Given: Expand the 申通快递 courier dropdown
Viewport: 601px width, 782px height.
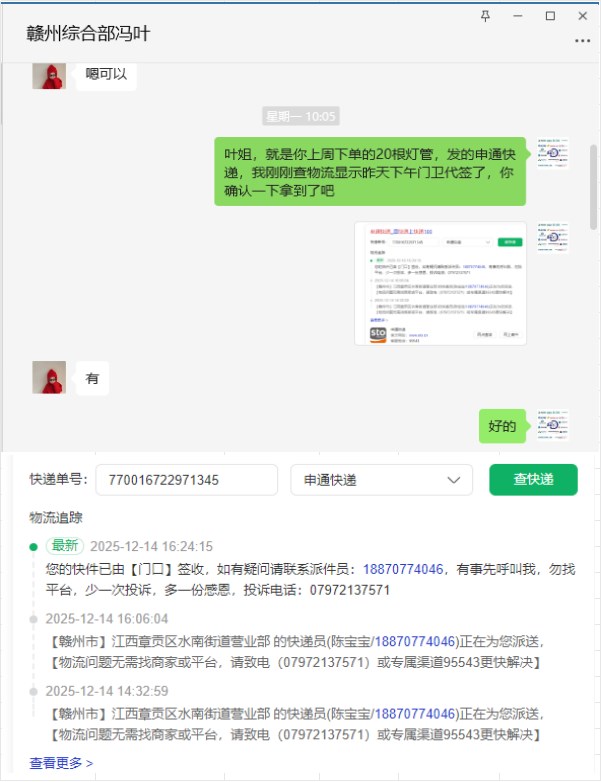Looking at the screenshot, I should 382,480.
